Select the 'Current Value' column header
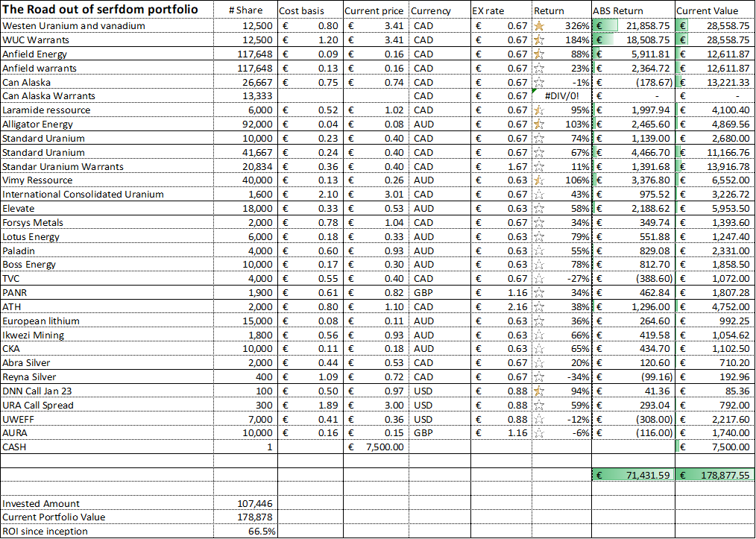This screenshot has height=539, width=756. click(715, 10)
